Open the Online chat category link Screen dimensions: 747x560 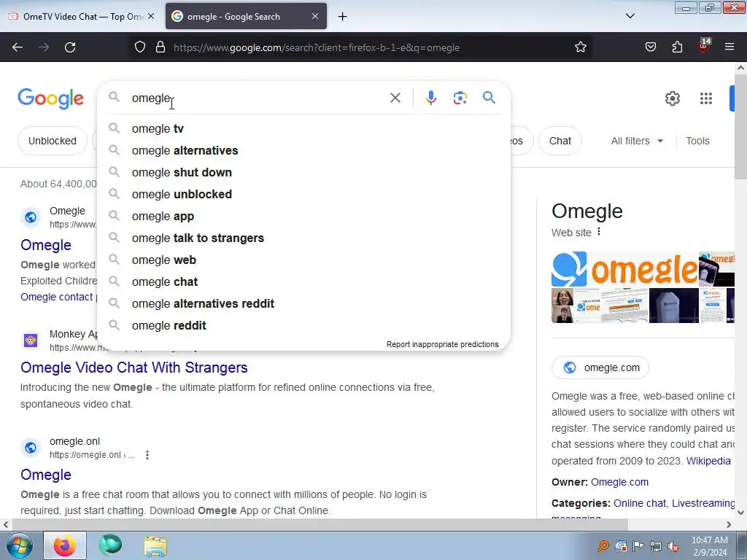pos(639,503)
